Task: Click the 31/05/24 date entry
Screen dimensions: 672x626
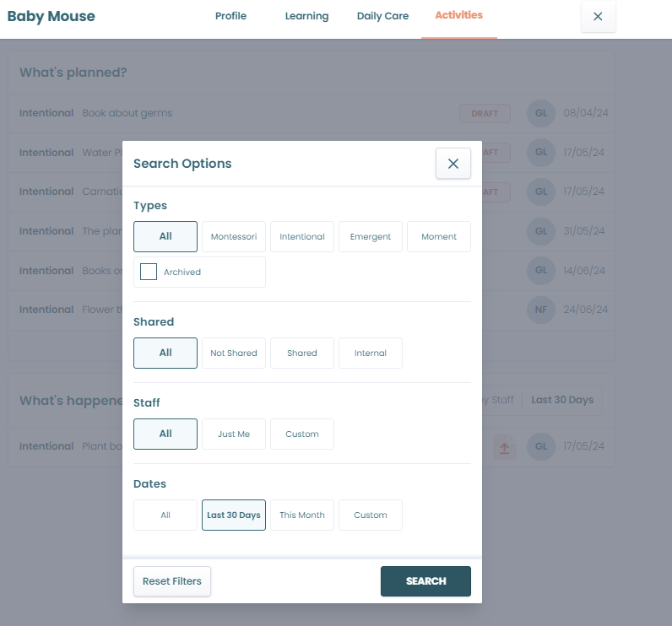Action: [583, 231]
